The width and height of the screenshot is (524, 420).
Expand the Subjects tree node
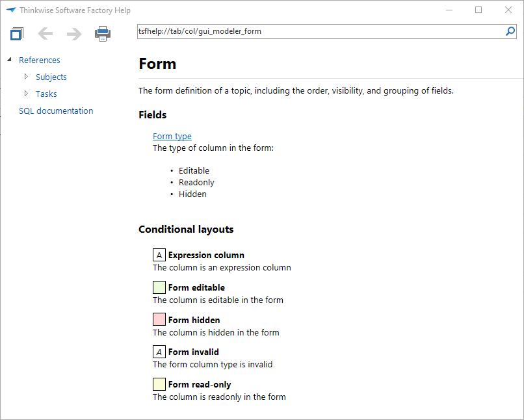coord(26,77)
